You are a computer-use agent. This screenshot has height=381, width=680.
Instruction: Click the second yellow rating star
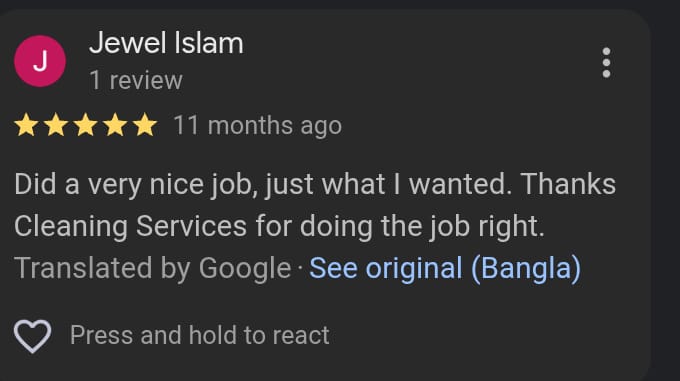56,125
